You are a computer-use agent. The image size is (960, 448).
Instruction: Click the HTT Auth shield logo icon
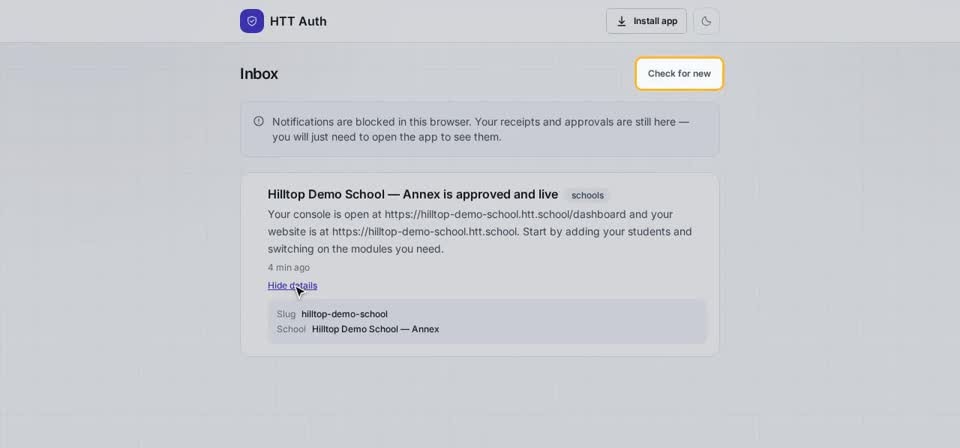[x=252, y=21]
